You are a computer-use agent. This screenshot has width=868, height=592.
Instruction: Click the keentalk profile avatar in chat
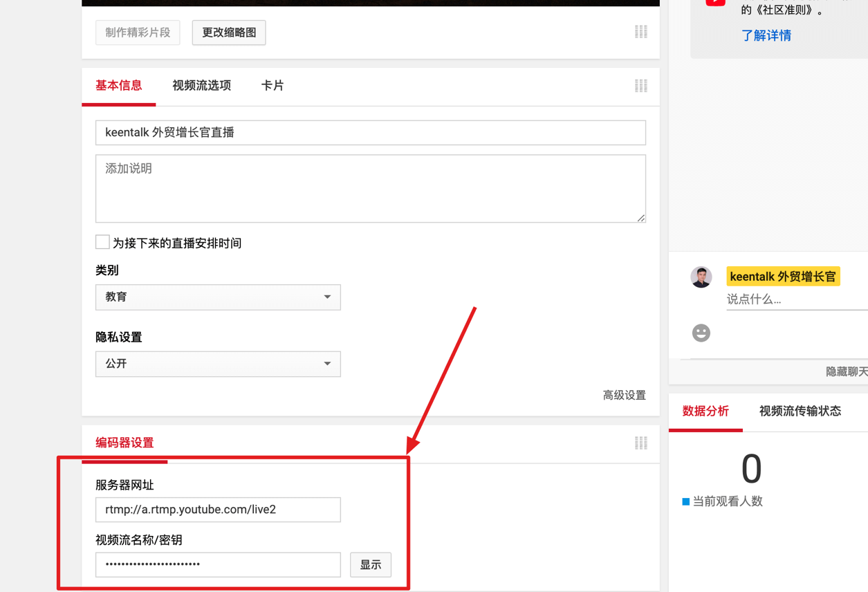pyautogui.click(x=701, y=277)
